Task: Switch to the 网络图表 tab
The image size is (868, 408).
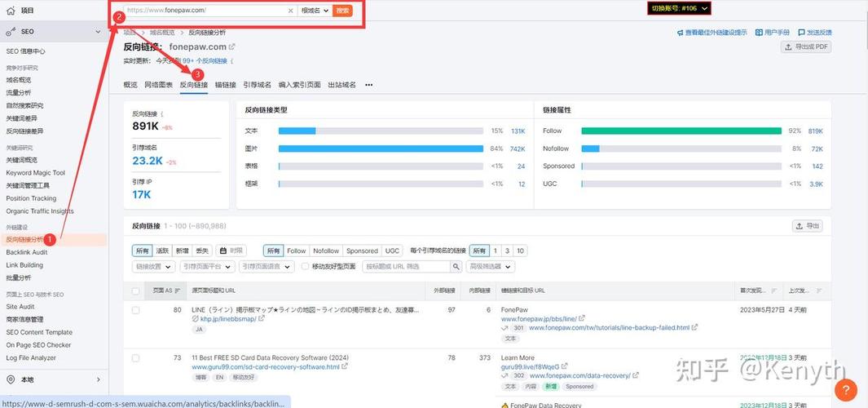Action: click(x=158, y=85)
